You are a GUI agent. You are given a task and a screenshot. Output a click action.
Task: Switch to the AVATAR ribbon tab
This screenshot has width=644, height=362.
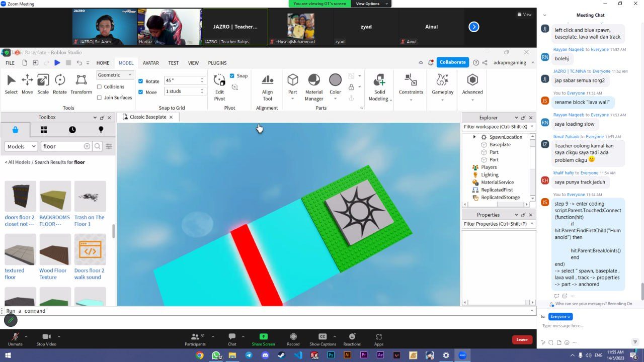pyautogui.click(x=151, y=63)
